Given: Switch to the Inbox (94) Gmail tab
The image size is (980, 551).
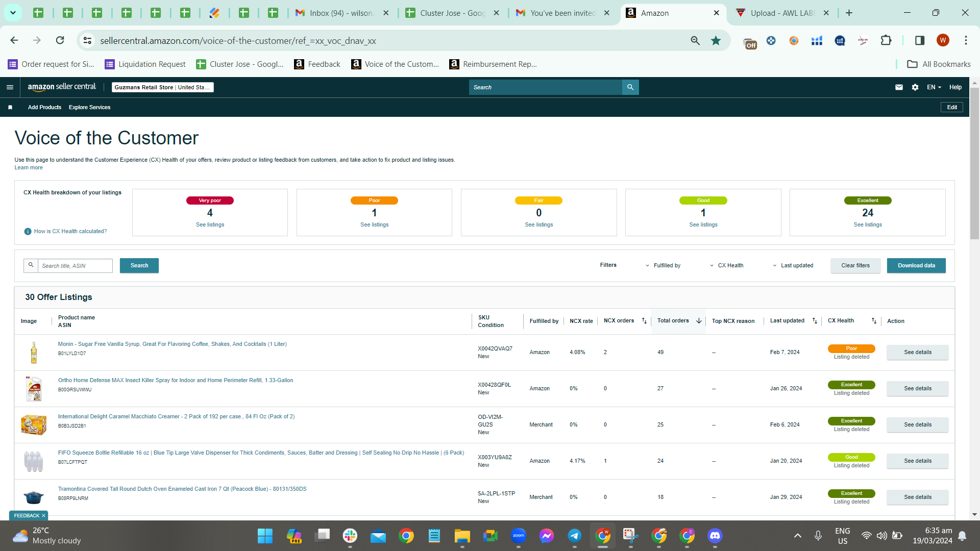Looking at the screenshot, I should (x=341, y=13).
